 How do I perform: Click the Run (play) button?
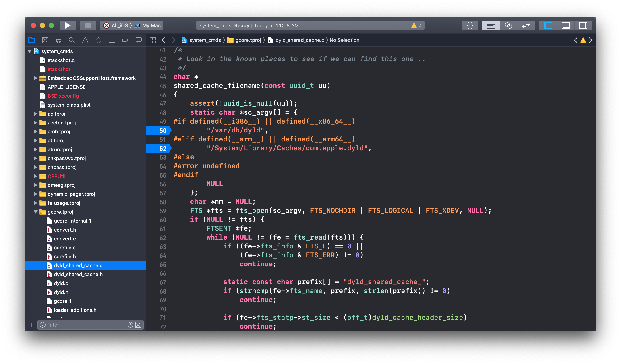coord(68,25)
